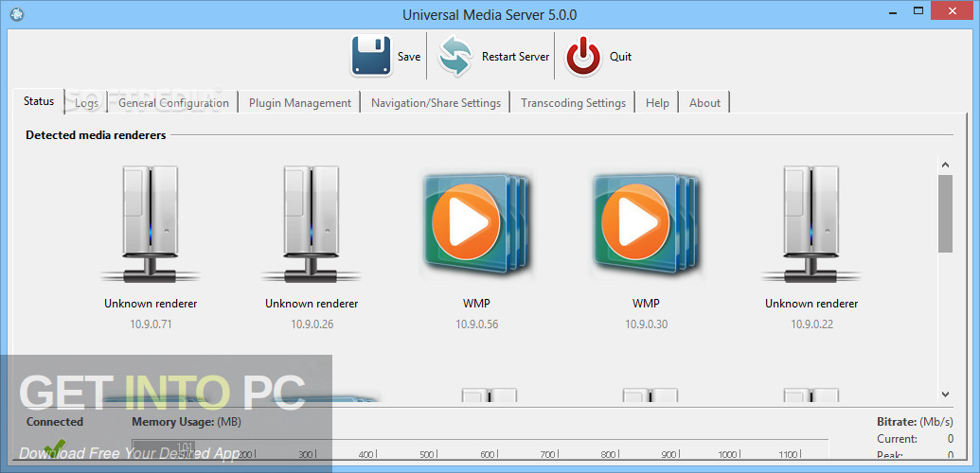The height and width of the screenshot is (473, 980).
Task: Click the Quit label
Action: click(620, 56)
